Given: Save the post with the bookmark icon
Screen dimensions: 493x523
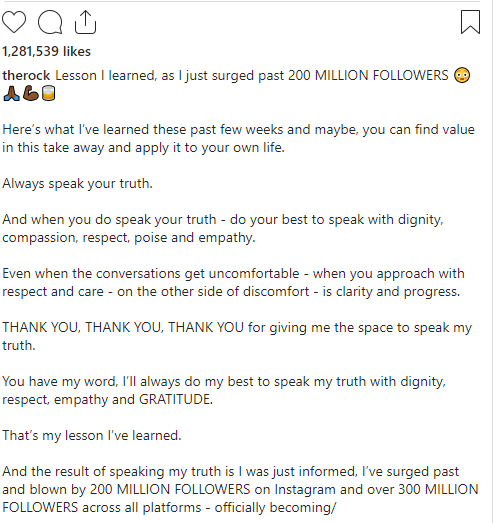Looking at the screenshot, I should click(x=470, y=22).
